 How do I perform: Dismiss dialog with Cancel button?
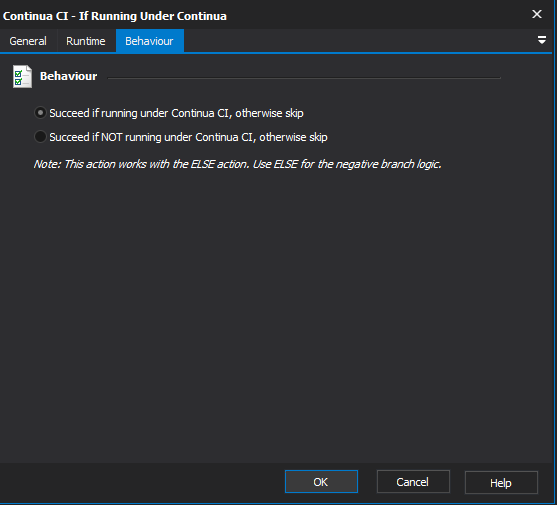tap(413, 482)
